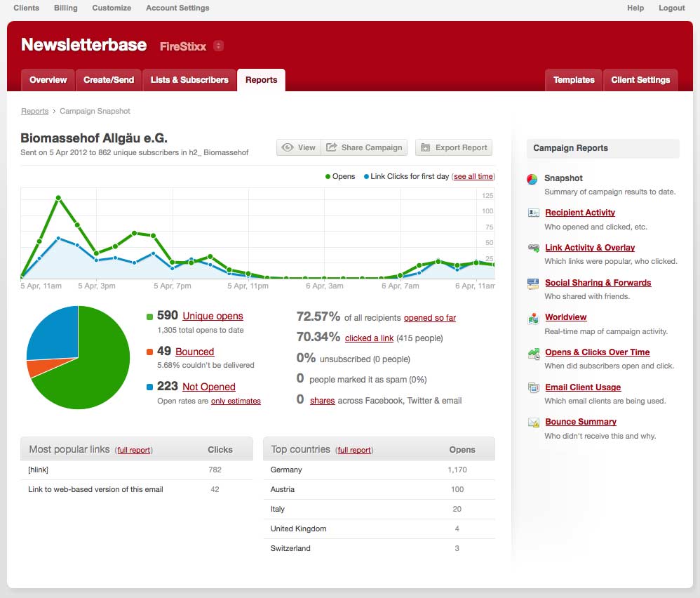Click the Email Client Usage icon

point(533,387)
